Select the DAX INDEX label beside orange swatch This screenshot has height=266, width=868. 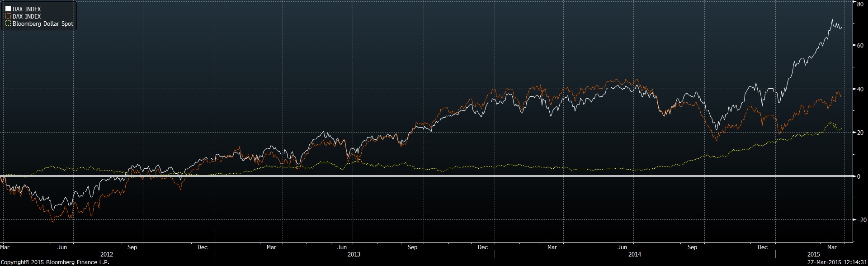coord(27,16)
